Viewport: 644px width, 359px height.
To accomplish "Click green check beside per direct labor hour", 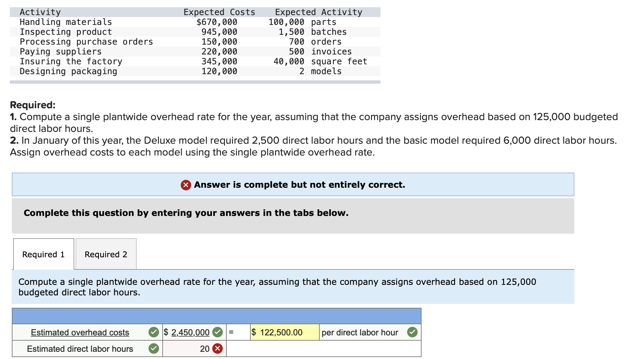I will pos(412,332).
